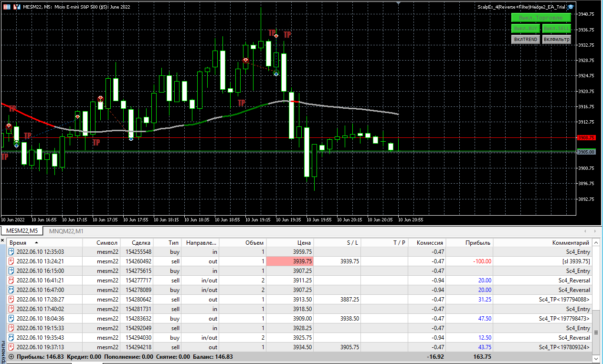Click the 3905.75 stop loss value
Viewport: 603px width, 364px height.
coord(350,347)
